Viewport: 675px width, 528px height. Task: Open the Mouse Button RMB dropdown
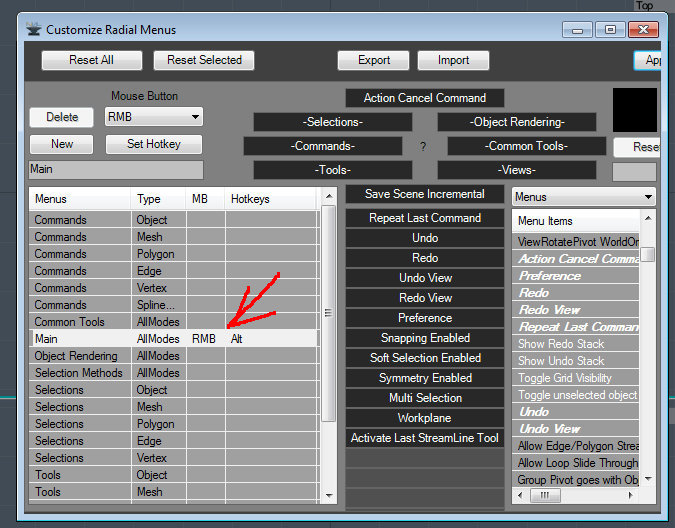point(154,117)
